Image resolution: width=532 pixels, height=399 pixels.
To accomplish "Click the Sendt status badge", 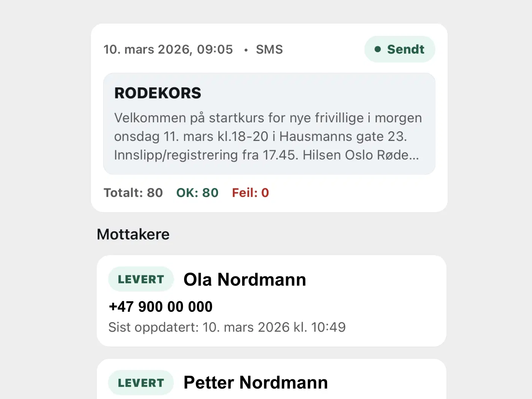I will point(400,49).
